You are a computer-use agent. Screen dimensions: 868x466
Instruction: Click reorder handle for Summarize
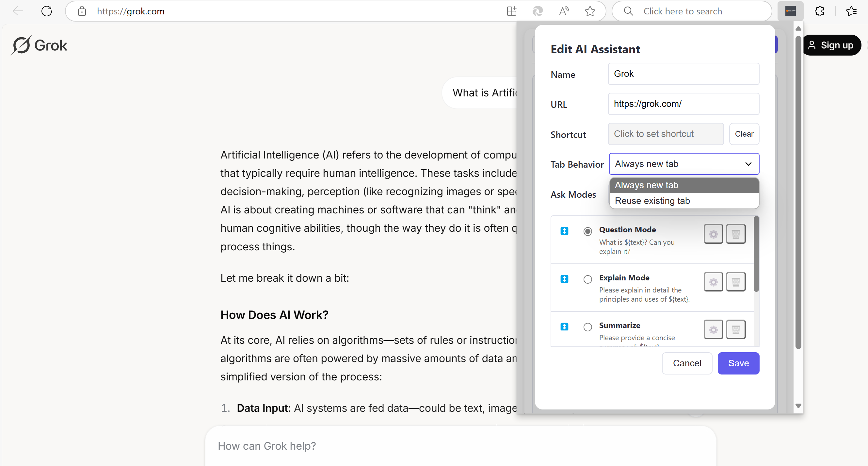click(x=564, y=327)
